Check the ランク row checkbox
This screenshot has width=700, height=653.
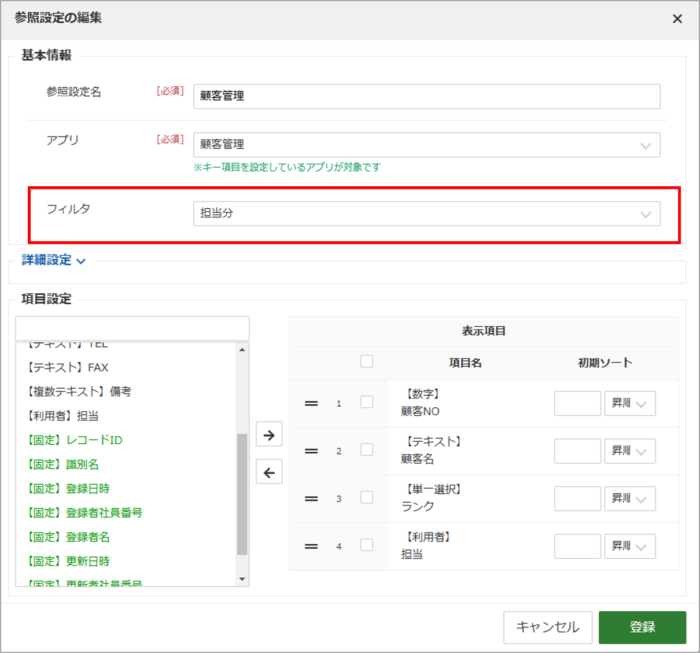pos(367,497)
